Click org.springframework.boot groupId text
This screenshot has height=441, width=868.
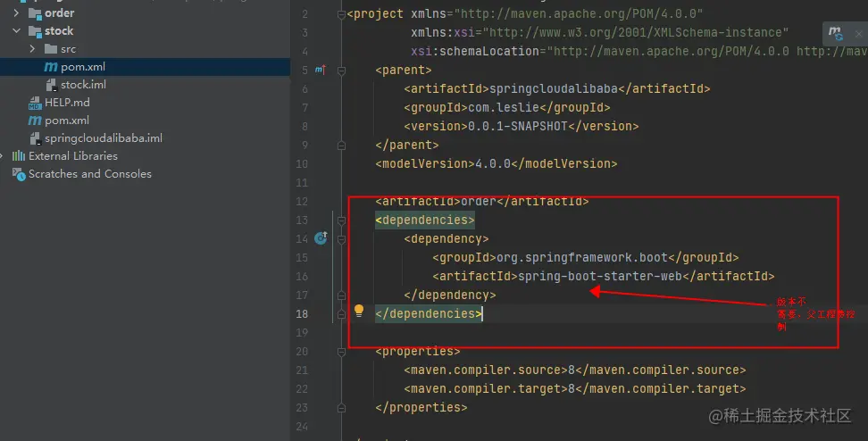[x=582, y=258]
